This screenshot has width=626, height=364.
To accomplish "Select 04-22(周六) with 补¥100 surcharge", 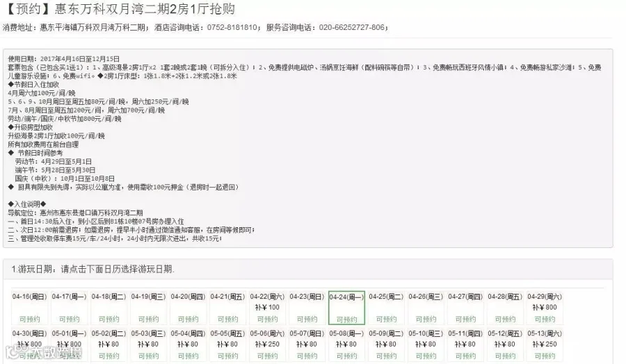I will (267, 308).
